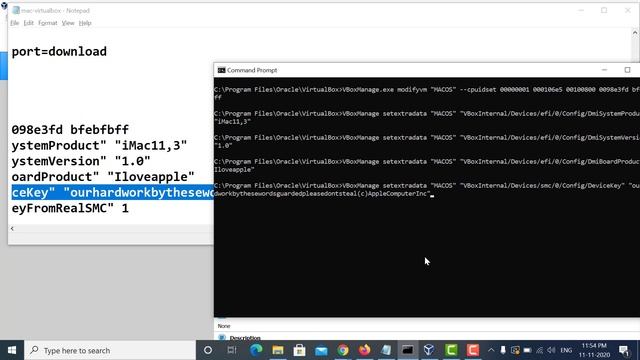Open green Camtasia icon on taskbar
The width and height of the screenshot is (640, 360).
click(x=451, y=350)
